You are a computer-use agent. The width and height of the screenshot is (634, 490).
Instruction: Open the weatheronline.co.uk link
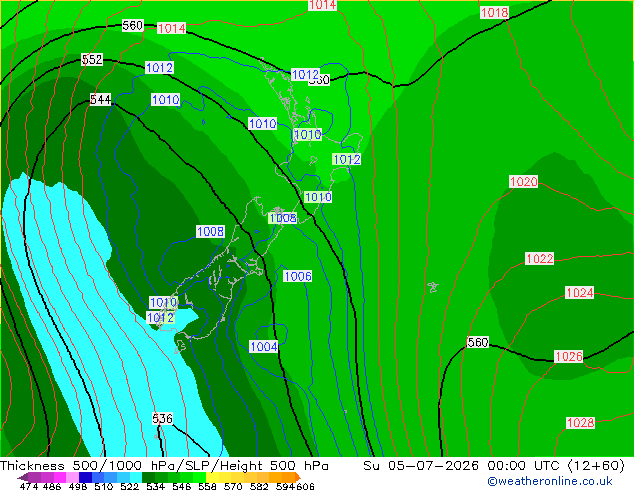point(550,481)
